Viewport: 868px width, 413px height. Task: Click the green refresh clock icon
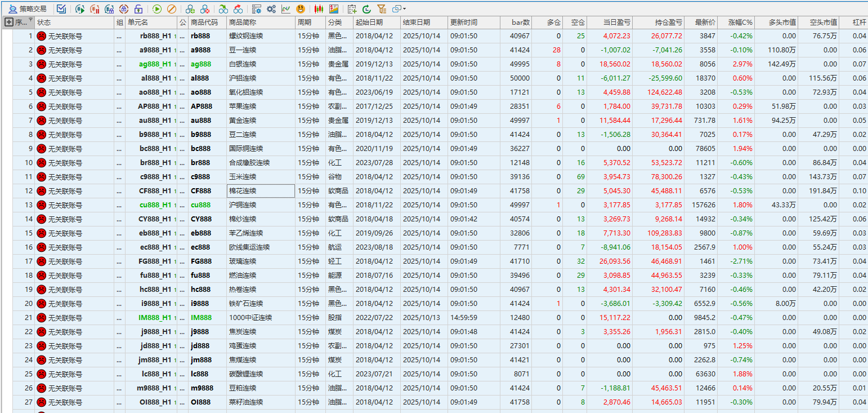(x=367, y=9)
